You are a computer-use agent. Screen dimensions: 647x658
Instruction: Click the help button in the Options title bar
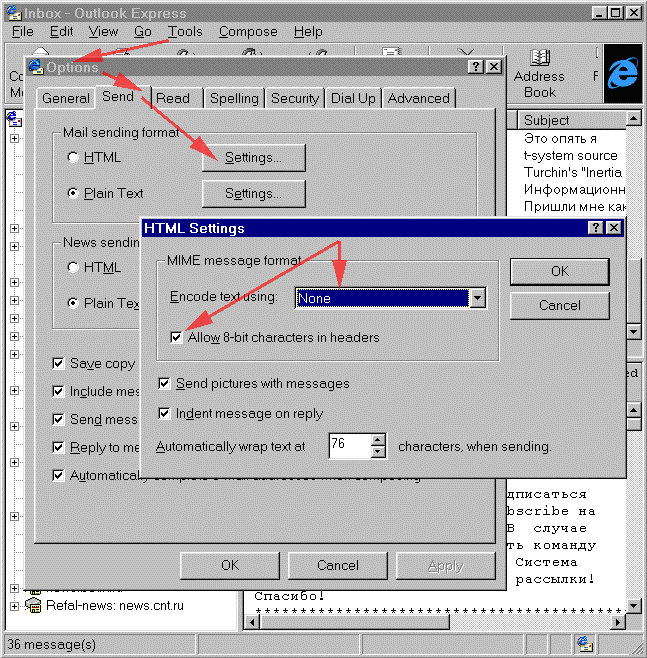point(476,67)
